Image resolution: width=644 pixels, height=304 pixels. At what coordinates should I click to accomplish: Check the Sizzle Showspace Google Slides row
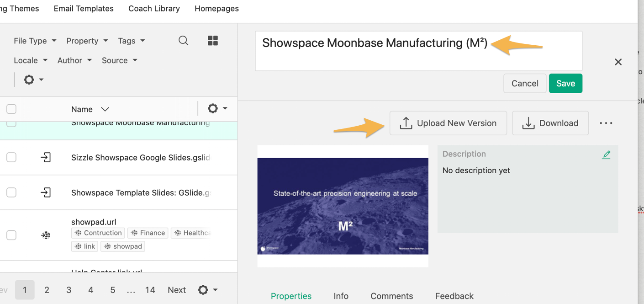click(11, 157)
